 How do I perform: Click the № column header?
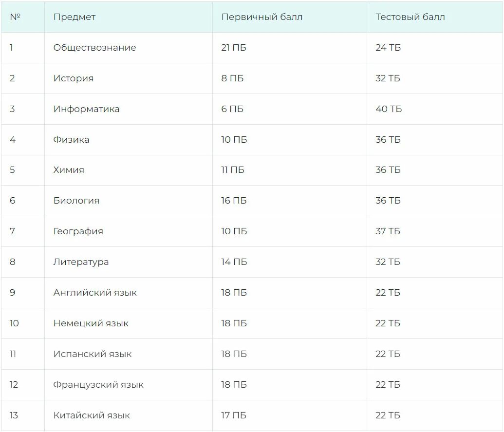pyautogui.click(x=15, y=17)
